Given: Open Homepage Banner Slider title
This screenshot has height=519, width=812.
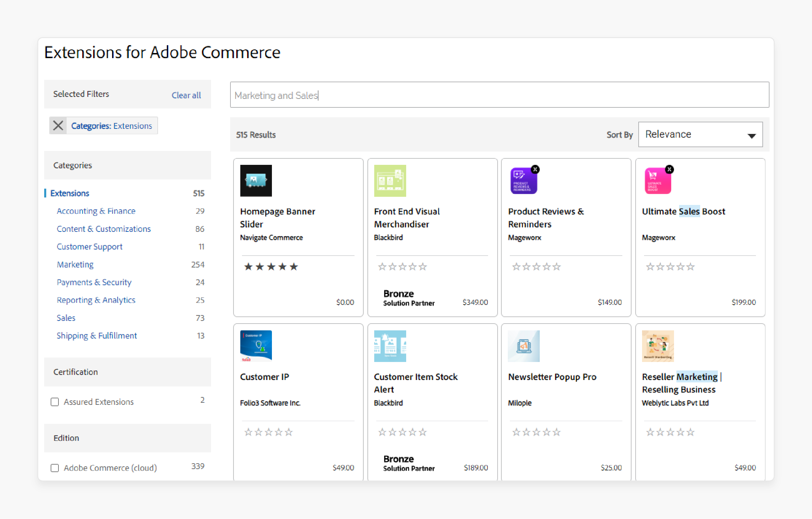Looking at the screenshot, I should click(278, 218).
